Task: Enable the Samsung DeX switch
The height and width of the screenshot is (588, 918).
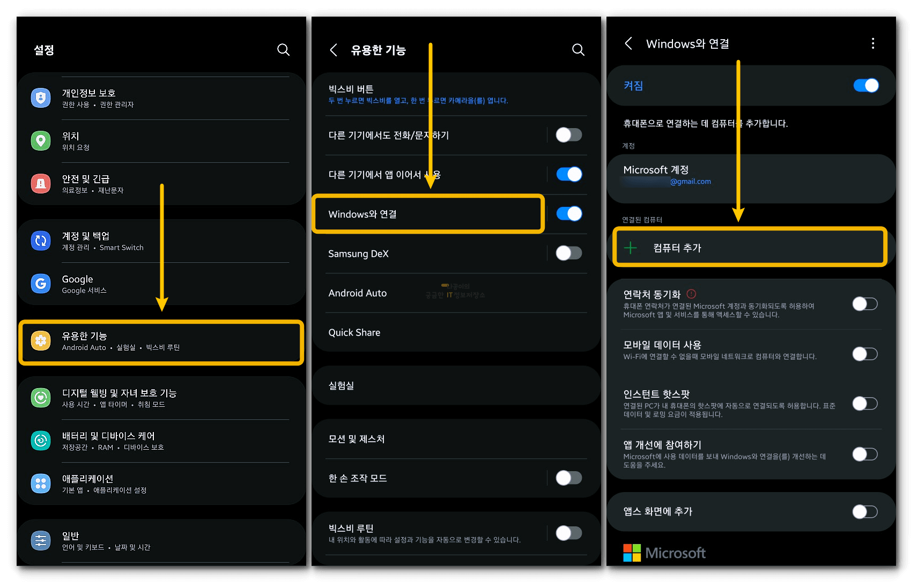Action: click(x=569, y=253)
